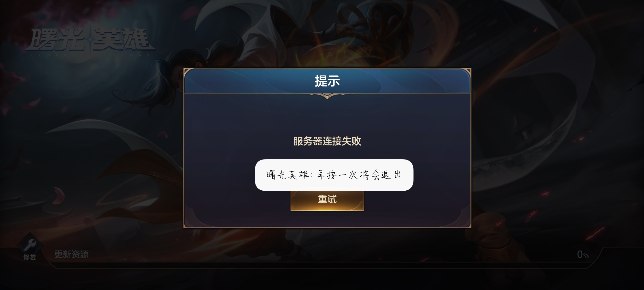Tap the 再按一次将会退出 toast notification

(x=334, y=175)
